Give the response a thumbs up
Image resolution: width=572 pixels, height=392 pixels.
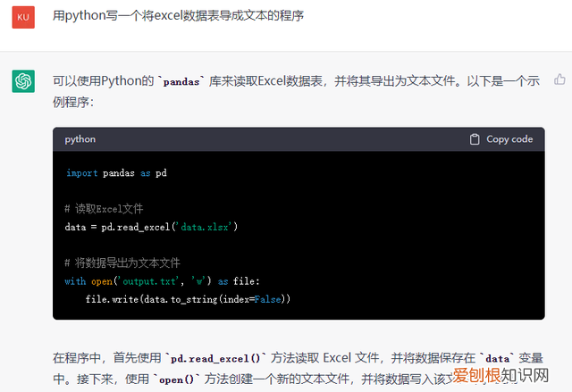(559, 79)
